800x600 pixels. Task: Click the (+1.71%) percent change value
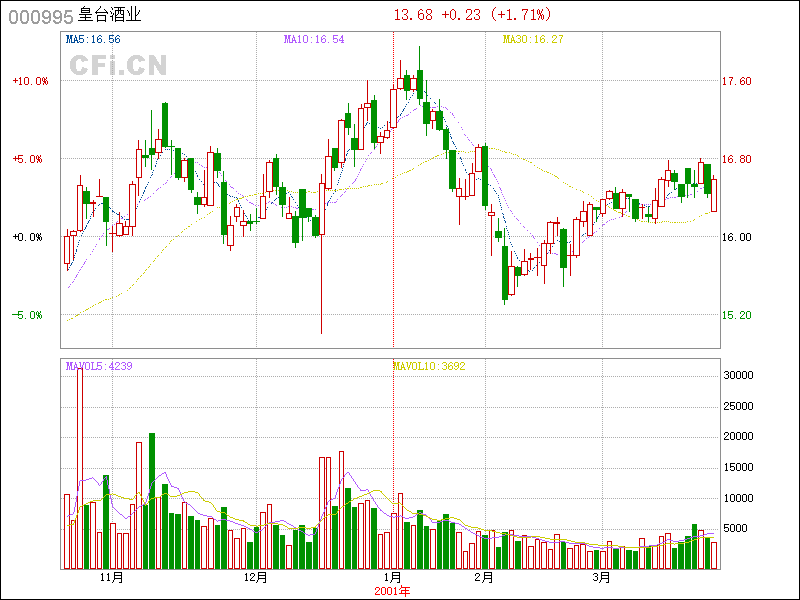[521, 15]
